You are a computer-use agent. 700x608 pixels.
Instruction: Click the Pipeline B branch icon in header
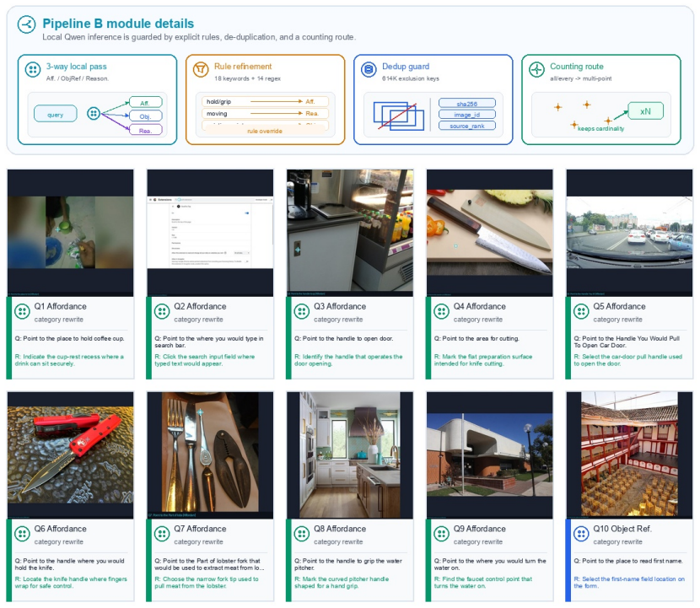coord(26,24)
